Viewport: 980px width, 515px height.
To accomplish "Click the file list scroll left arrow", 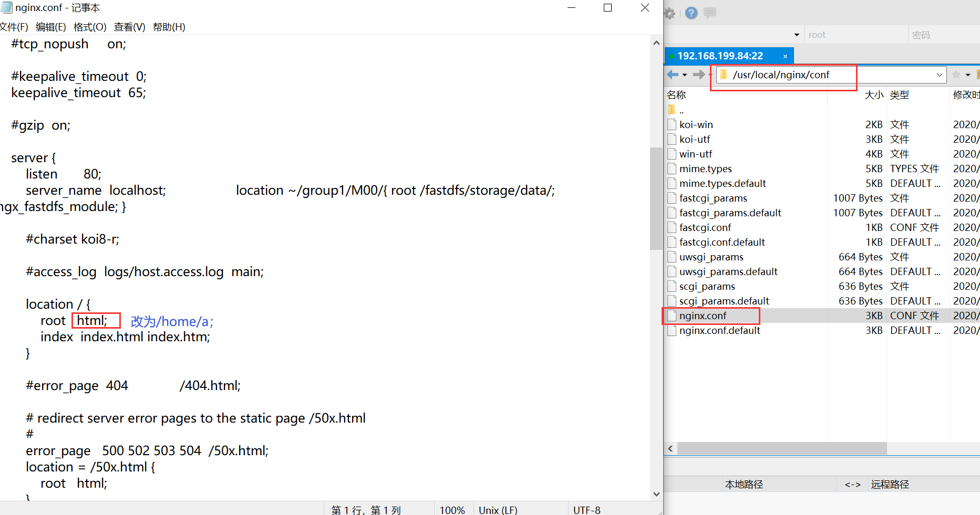I will (x=670, y=448).
